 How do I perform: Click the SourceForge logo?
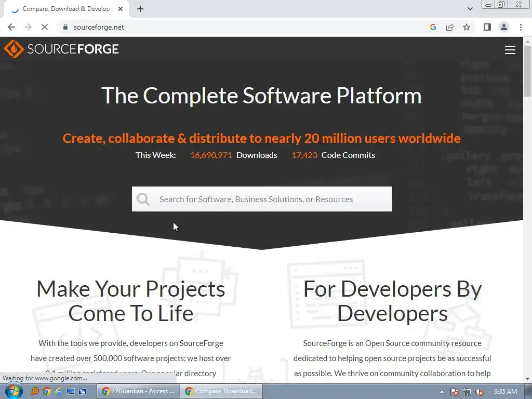coord(61,49)
